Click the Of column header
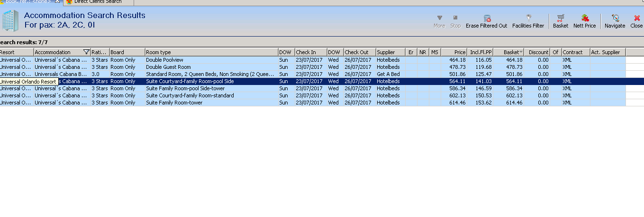This screenshot has width=644, height=217. pyautogui.click(x=556, y=52)
